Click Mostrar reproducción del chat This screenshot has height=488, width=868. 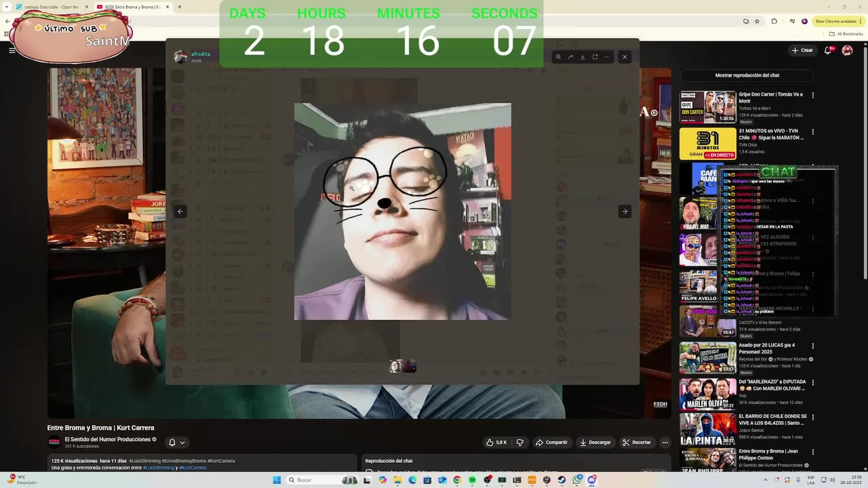coord(747,75)
